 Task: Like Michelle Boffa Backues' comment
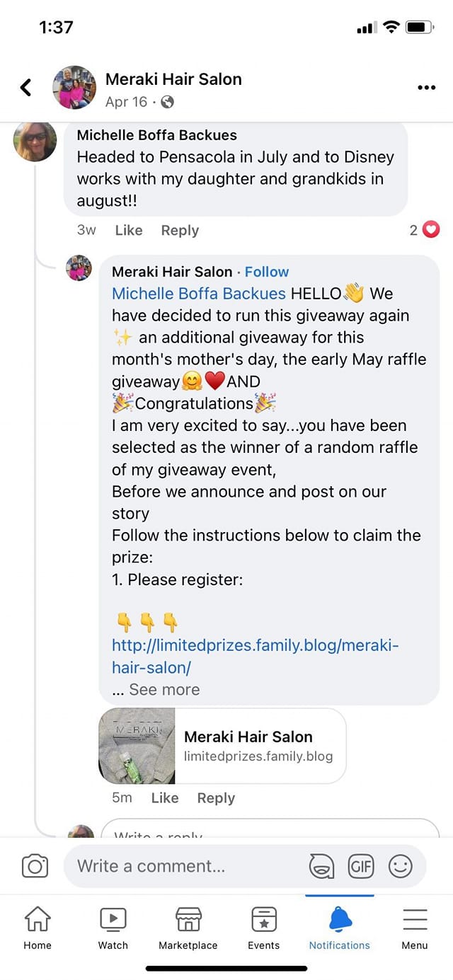pyautogui.click(x=129, y=230)
